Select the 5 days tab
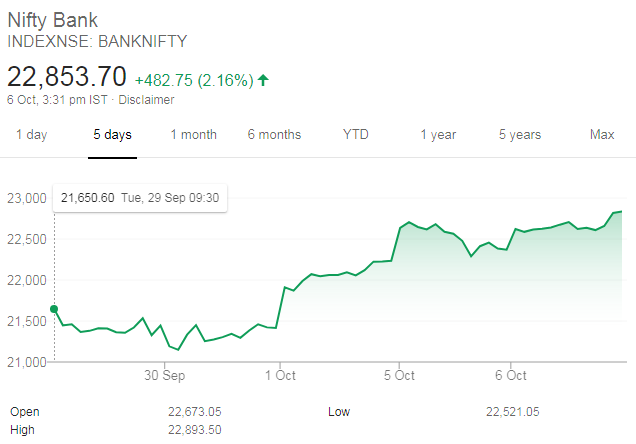Viewport: 636px width, 444px height. [x=112, y=134]
